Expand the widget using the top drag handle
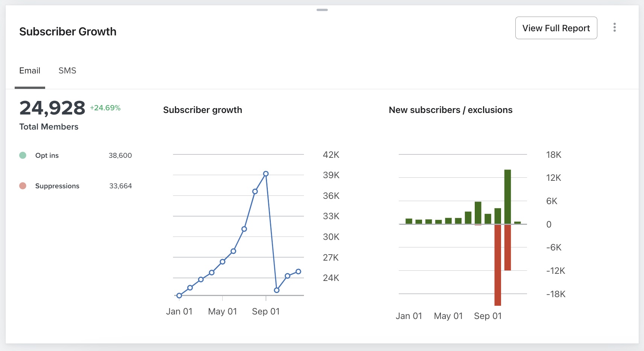644x351 pixels. pyautogui.click(x=322, y=10)
